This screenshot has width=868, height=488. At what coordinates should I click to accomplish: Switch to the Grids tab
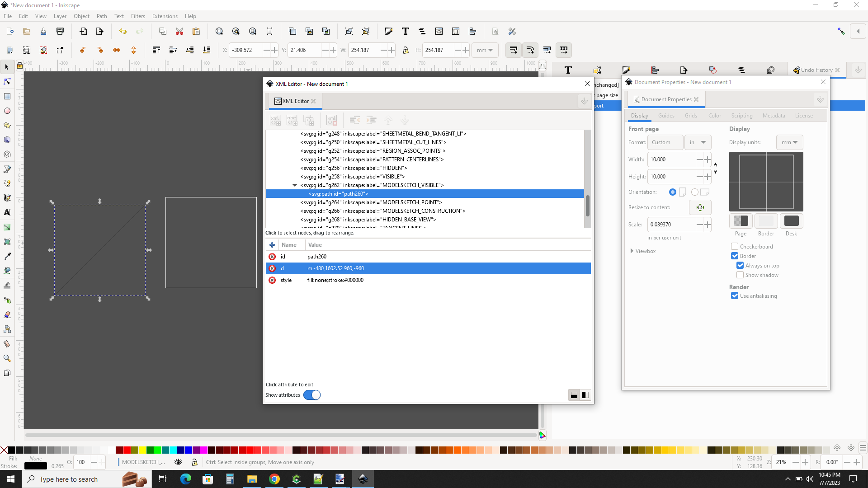tap(690, 116)
